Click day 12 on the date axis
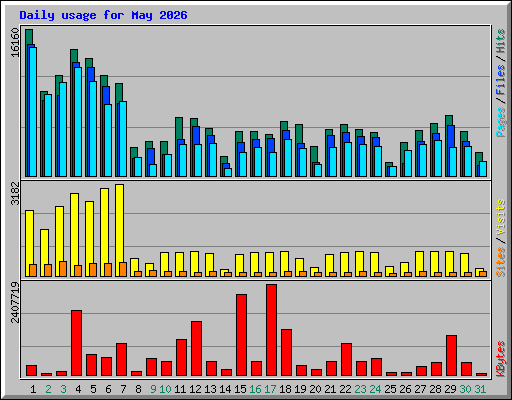512x400 pixels. click(195, 389)
